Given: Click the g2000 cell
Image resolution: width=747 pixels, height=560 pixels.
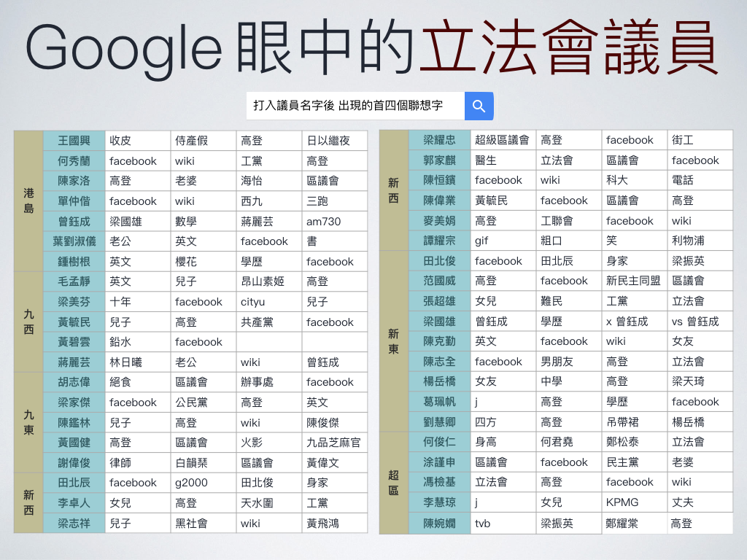Looking at the screenshot, I should pyautogui.click(x=204, y=483).
